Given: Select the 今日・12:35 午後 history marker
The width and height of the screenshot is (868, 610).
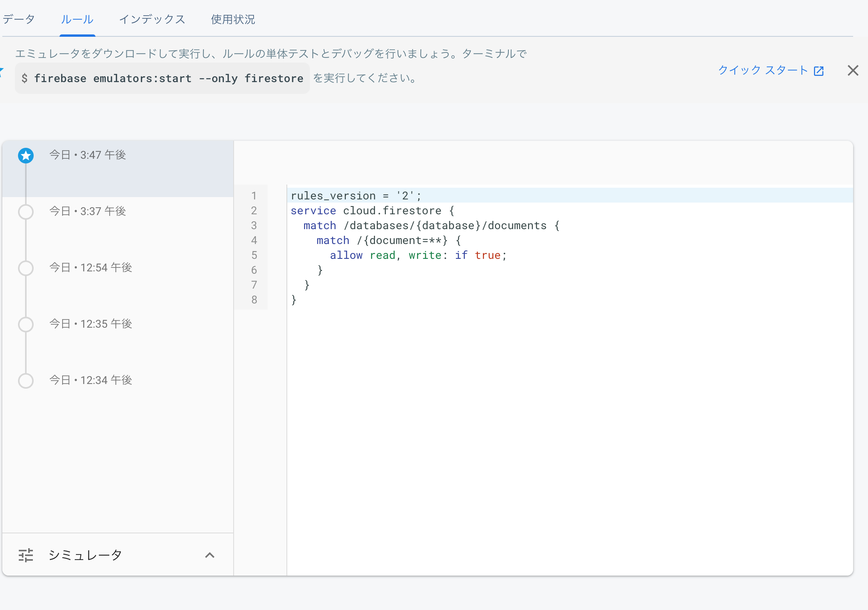Looking at the screenshot, I should [26, 325].
